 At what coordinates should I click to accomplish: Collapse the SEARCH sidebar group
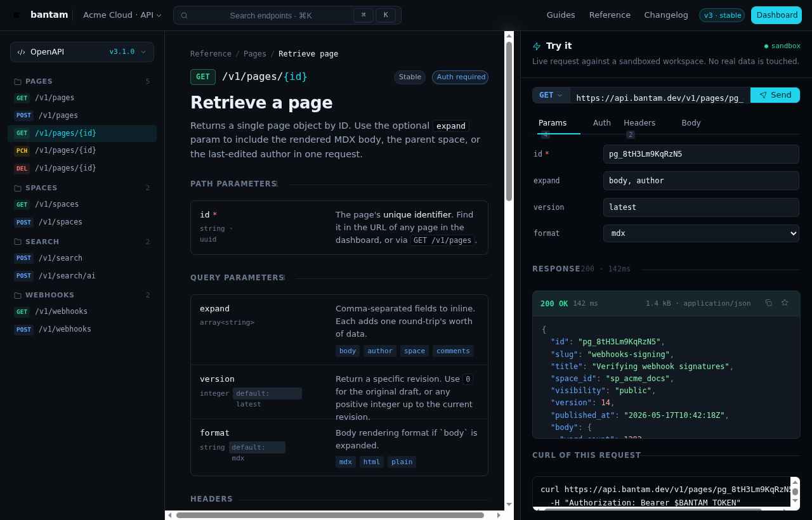click(x=82, y=242)
